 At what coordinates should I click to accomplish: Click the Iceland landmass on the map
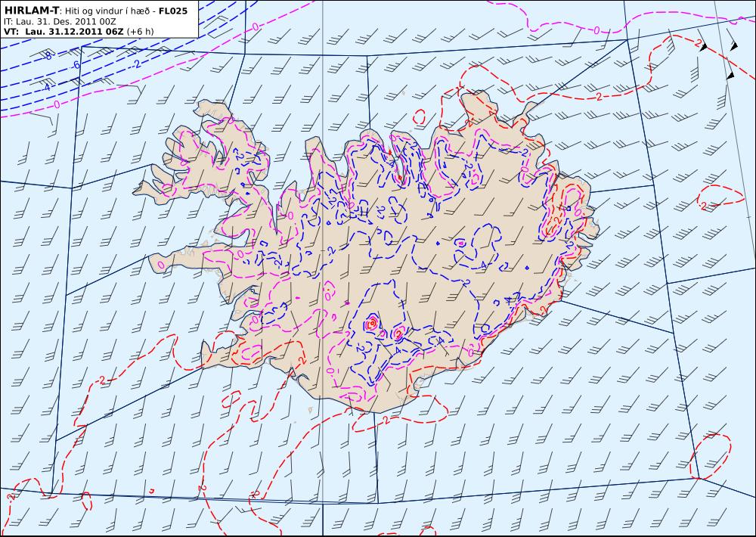(x=367, y=251)
